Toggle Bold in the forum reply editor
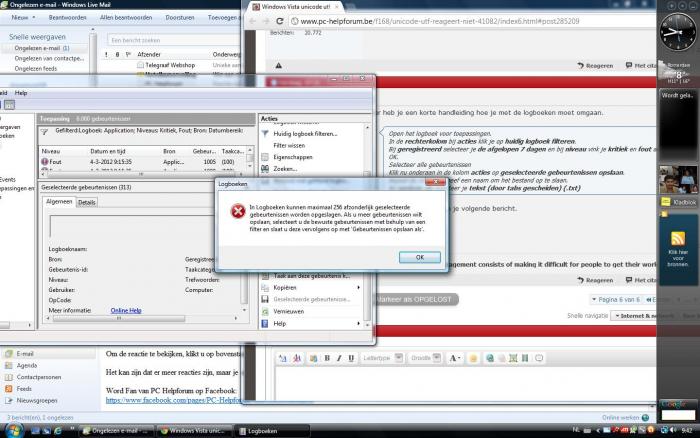The width and height of the screenshot is (700, 438). 327,358
